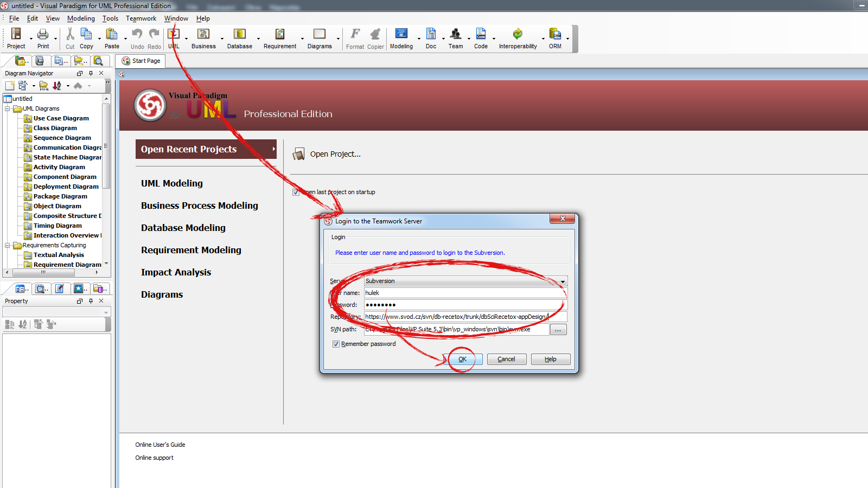Select Business Process Modeling section

tap(200, 206)
